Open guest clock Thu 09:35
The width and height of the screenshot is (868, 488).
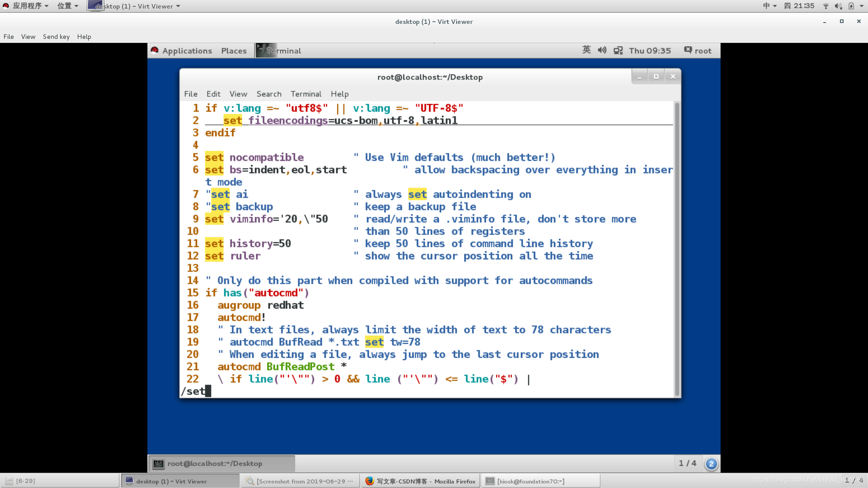(650, 51)
